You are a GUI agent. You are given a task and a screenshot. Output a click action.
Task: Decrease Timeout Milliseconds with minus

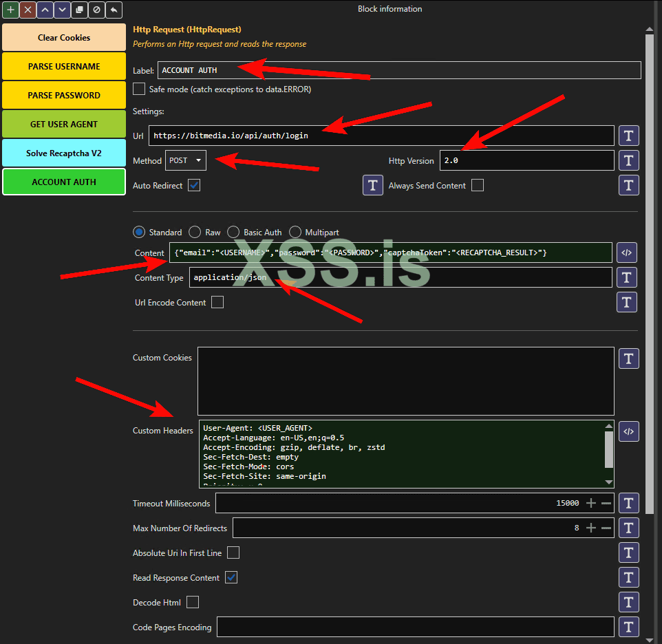(x=606, y=503)
